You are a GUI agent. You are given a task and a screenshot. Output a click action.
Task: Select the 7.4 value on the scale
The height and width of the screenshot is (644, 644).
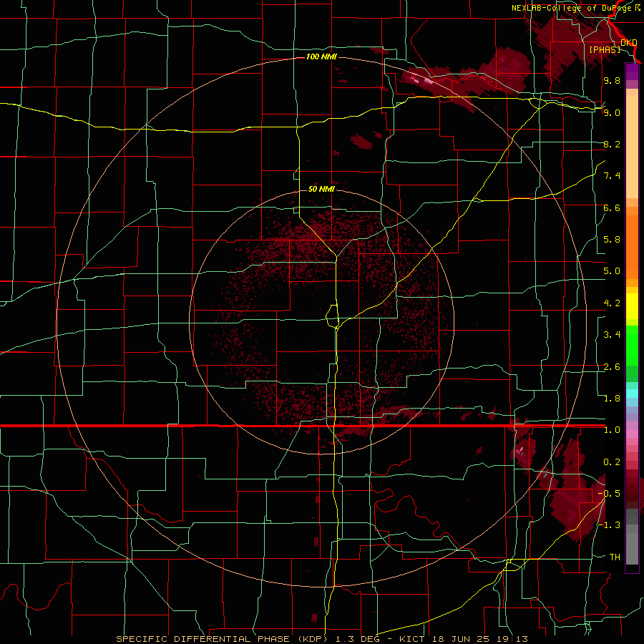click(612, 176)
